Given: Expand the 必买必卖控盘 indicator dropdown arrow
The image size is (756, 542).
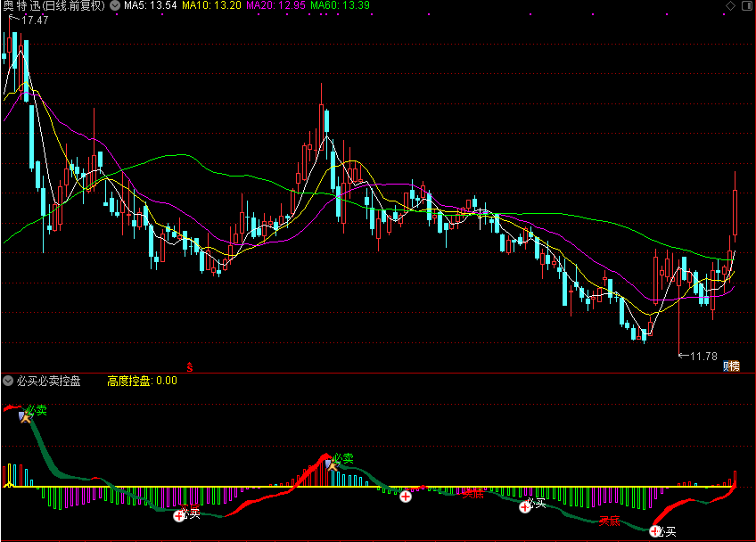Looking at the screenshot, I should pyautogui.click(x=8, y=381).
